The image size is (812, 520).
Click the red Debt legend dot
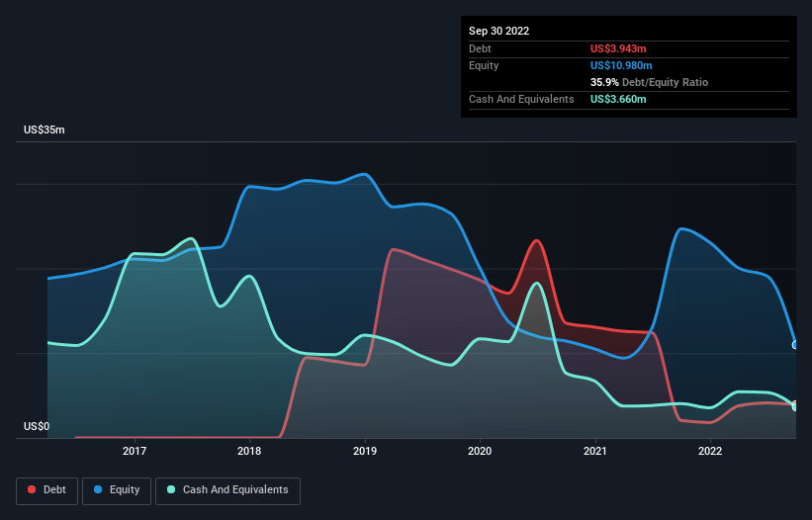pyautogui.click(x=32, y=489)
